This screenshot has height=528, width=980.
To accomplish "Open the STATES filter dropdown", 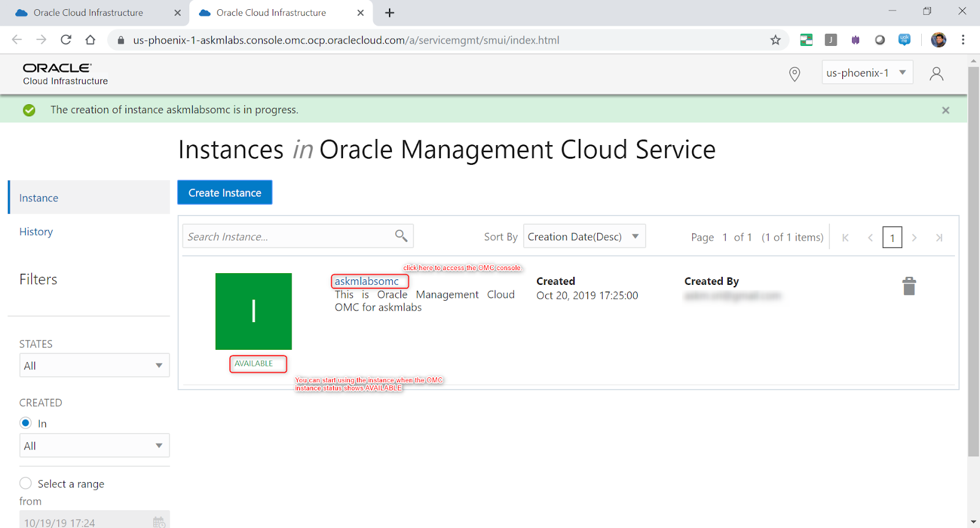I will pos(94,365).
